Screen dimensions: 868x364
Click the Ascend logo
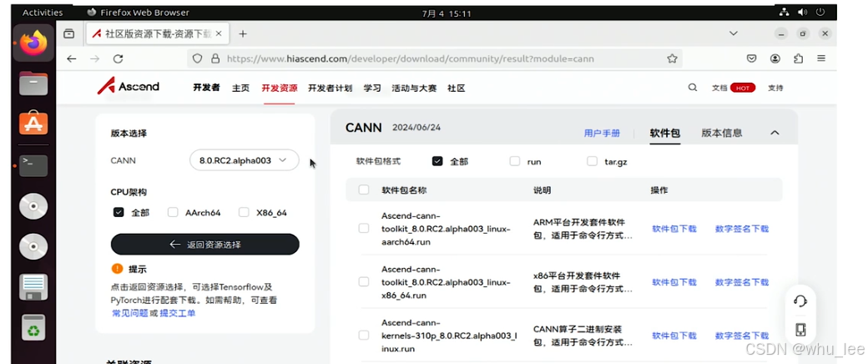coord(129,86)
